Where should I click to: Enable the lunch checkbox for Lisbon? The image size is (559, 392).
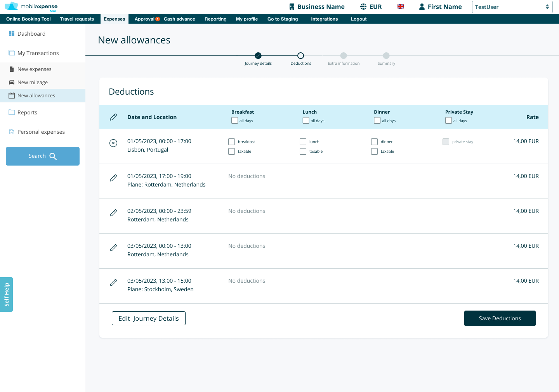tap(303, 142)
